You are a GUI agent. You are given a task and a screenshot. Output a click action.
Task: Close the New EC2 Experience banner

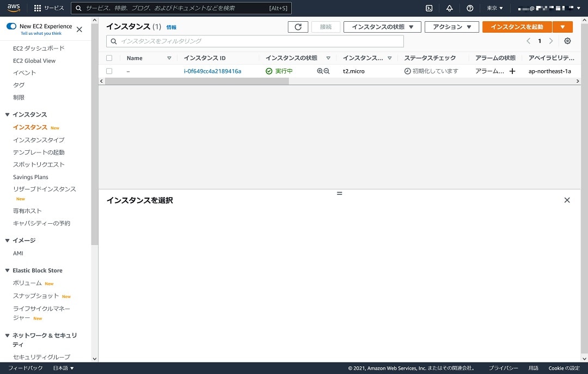tap(79, 29)
